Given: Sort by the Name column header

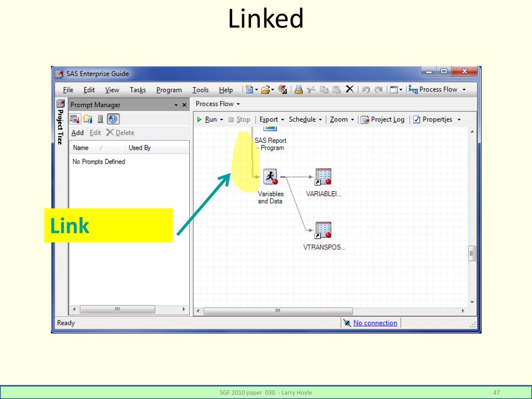Looking at the screenshot, I should (97, 148).
